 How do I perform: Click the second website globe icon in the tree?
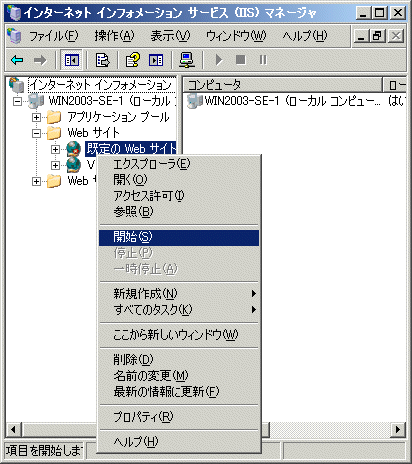coord(74,165)
